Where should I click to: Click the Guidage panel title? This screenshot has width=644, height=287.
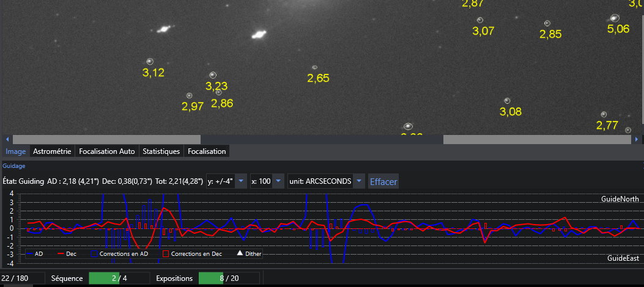pyautogui.click(x=14, y=166)
